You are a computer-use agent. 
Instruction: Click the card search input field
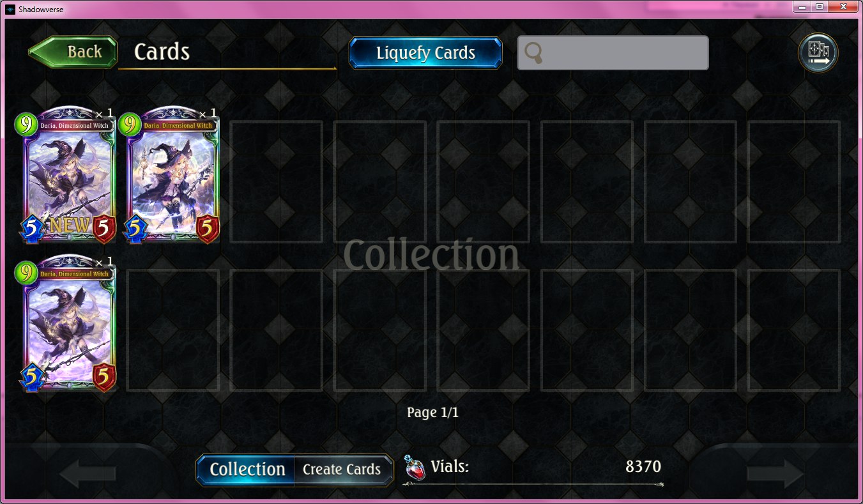[x=613, y=53]
